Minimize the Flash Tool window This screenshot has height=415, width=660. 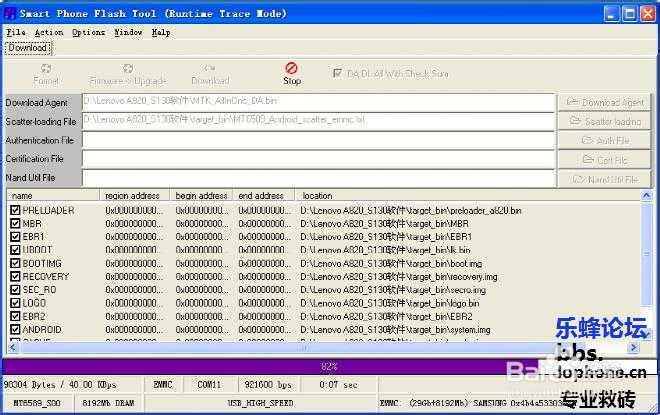tap(611, 13)
